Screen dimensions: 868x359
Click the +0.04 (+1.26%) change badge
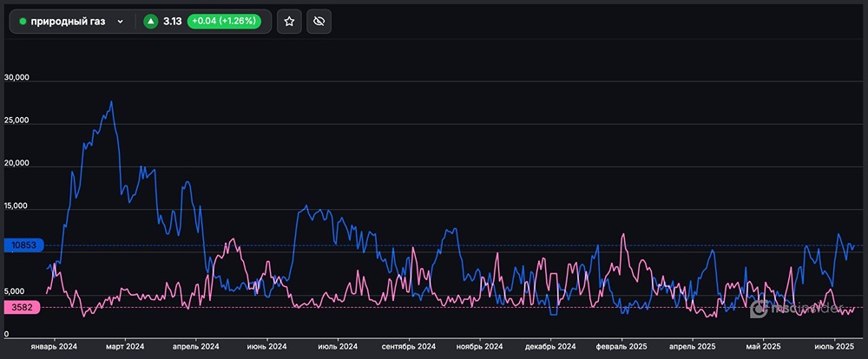coord(225,22)
